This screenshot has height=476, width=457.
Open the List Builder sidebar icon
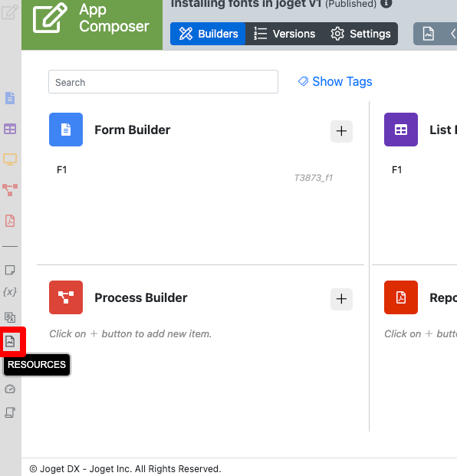10,129
